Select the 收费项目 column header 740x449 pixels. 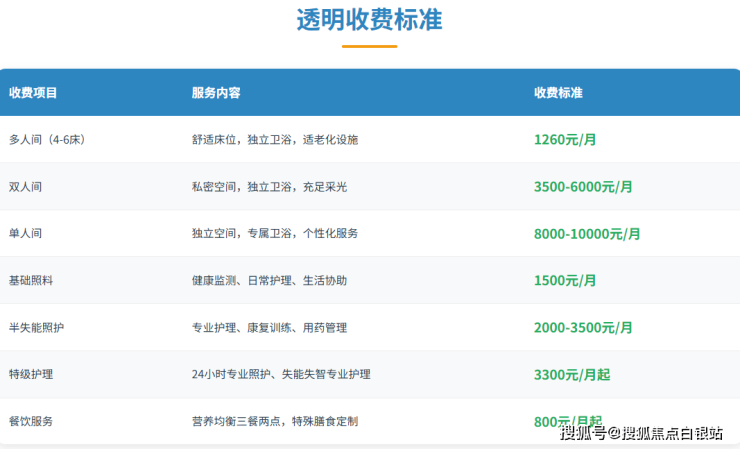click(x=33, y=93)
